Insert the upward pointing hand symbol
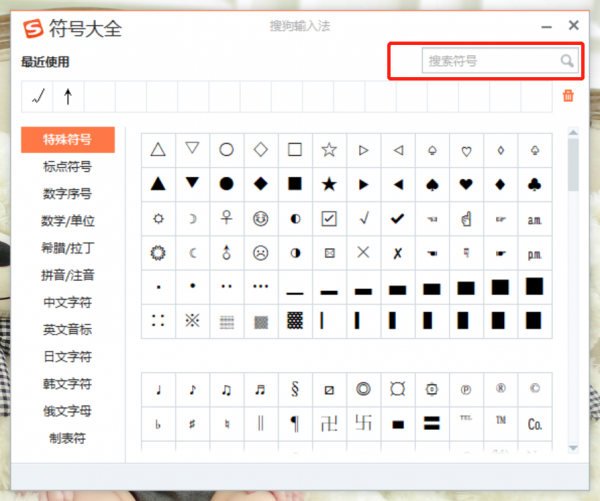Image resolution: width=600 pixels, height=501 pixels. point(466,219)
